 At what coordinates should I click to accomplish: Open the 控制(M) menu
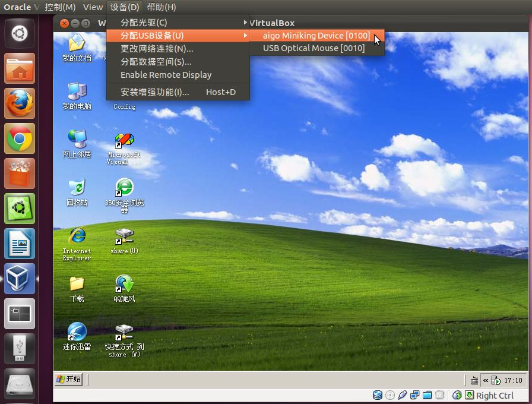click(60, 7)
